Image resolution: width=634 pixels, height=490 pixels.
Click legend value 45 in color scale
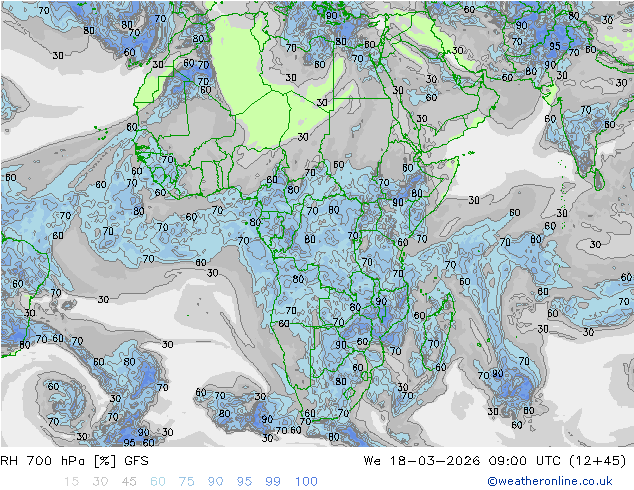click(129, 482)
